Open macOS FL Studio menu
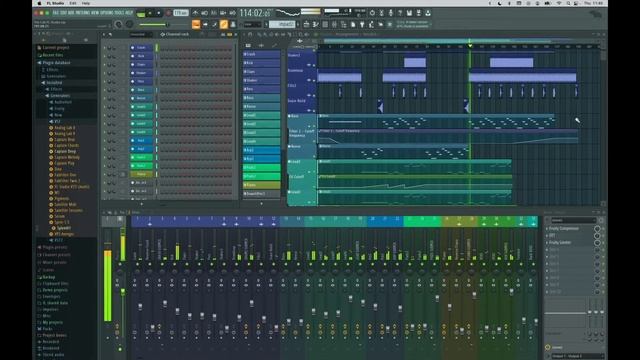Viewport: 640px width, 360px height. 55,3
